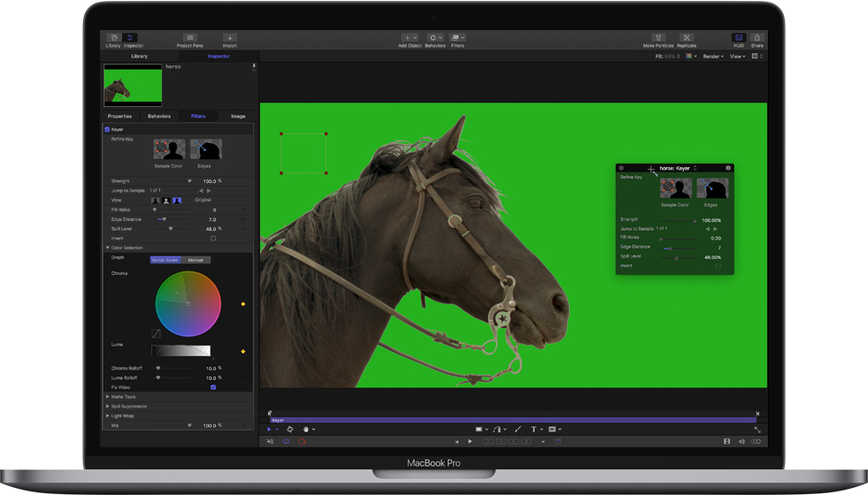Image resolution: width=868 pixels, height=495 pixels.
Task: Select the Edges tool in the Inspector
Action: 204,149
